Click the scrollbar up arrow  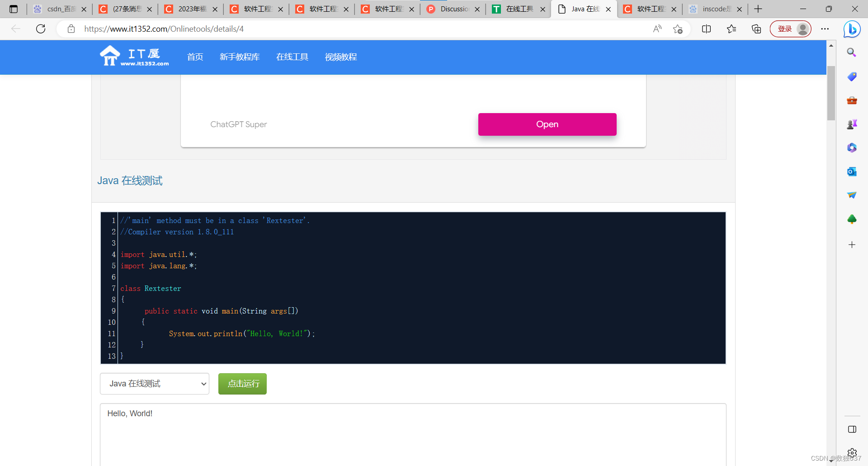(x=831, y=45)
